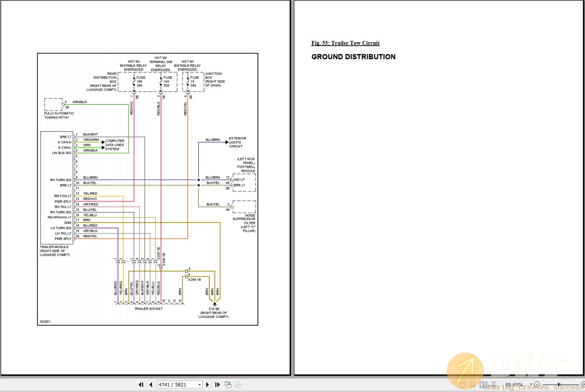585x392 pixels.
Task: Go to the previous page
Action: click(x=151, y=384)
